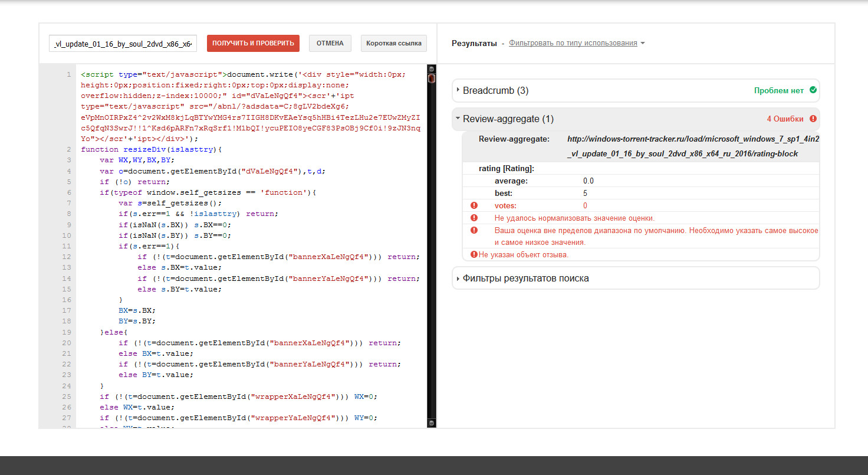The width and height of the screenshot is (868, 475).
Task: Expand the Breadcrumb (3) section
Action: 636,91
